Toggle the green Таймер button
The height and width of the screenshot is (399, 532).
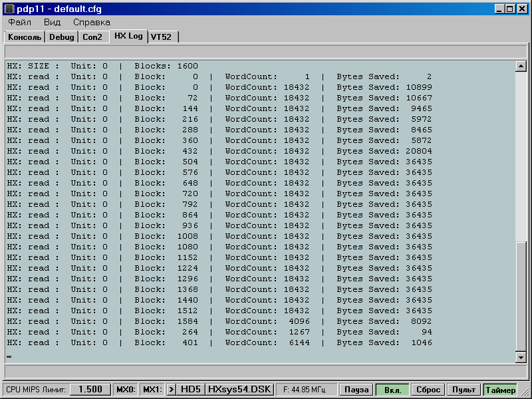coord(499,390)
